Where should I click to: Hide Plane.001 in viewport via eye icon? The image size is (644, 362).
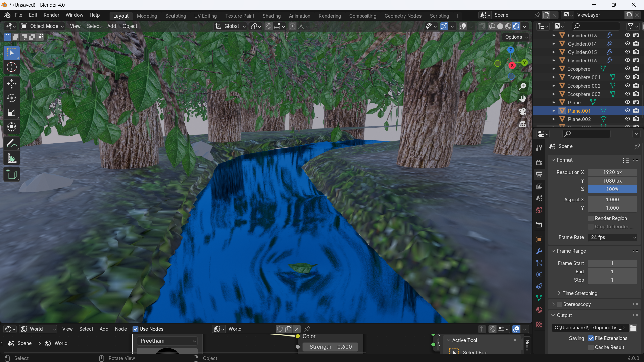click(627, 111)
